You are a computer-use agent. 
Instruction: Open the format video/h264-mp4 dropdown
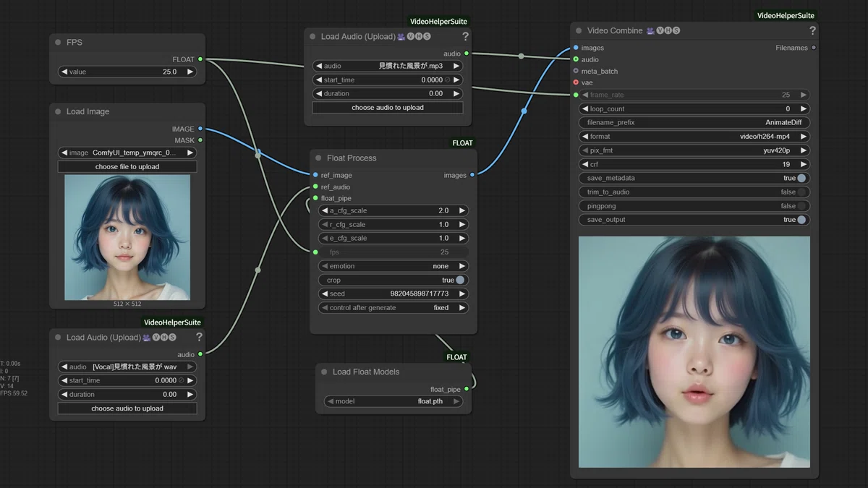[694, 137]
